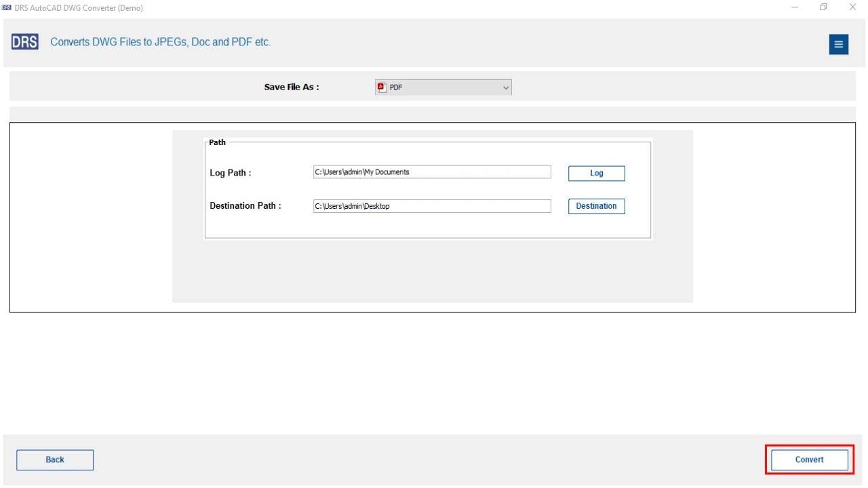Click the PDF file-type icon in Save As
The height and width of the screenshot is (488, 868).
[x=381, y=87]
